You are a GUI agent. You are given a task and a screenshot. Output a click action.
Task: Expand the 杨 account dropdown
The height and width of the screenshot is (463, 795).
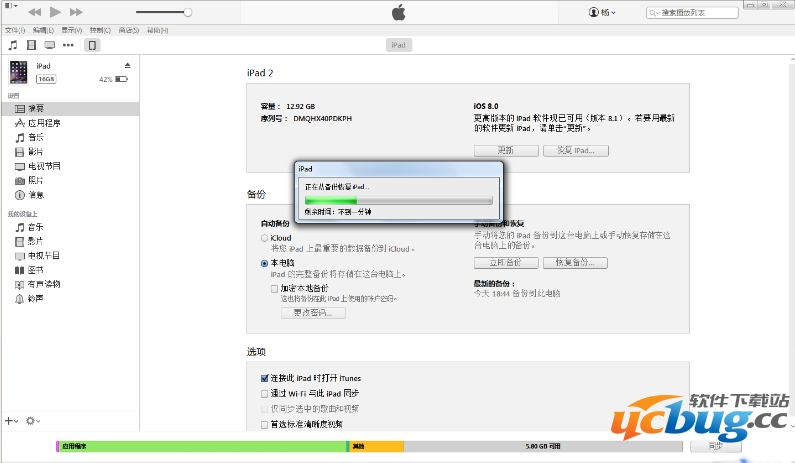pos(602,12)
